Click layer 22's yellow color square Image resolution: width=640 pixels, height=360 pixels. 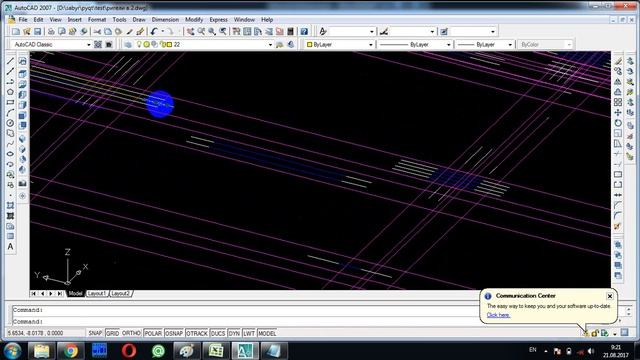pos(169,44)
